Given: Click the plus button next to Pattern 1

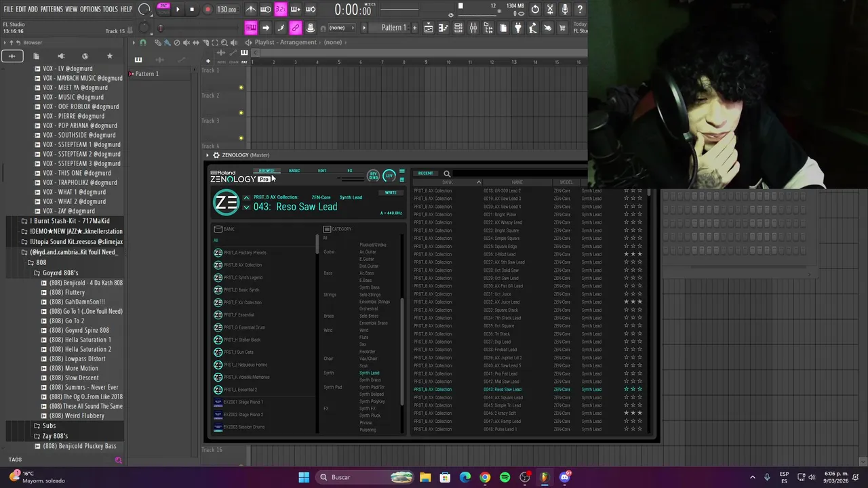Looking at the screenshot, I should [413, 28].
